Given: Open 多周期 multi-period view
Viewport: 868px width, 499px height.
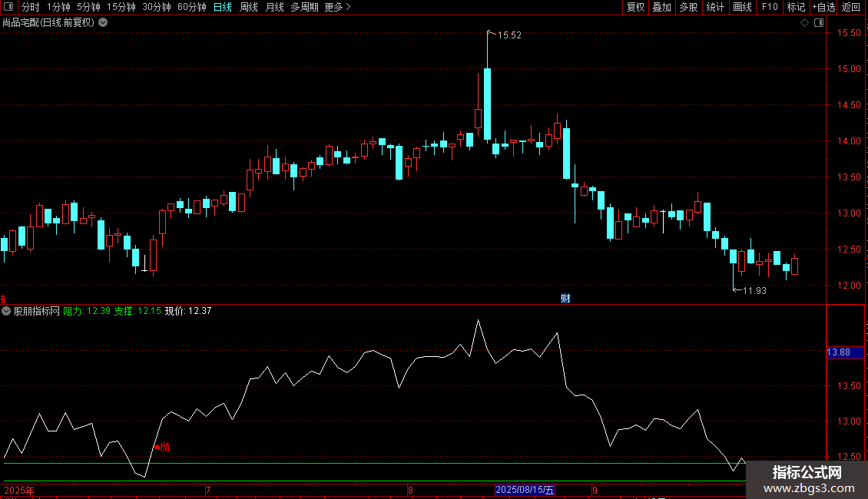Looking at the screenshot, I should pyautogui.click(x=304, y=7).
